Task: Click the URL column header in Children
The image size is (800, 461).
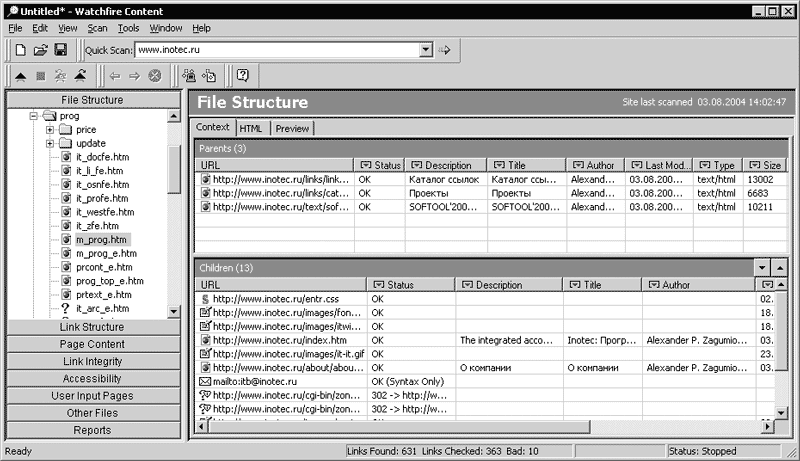Action: pos(281,285)
